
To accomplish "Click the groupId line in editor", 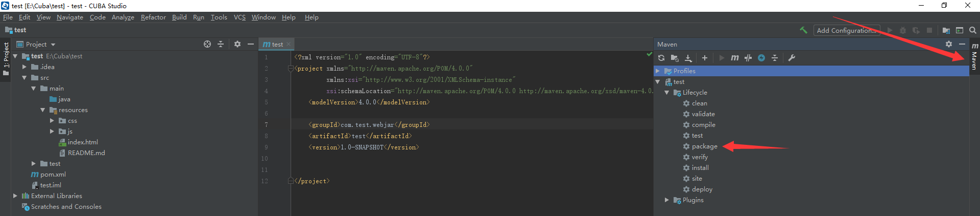I will [x=369, y=125].
